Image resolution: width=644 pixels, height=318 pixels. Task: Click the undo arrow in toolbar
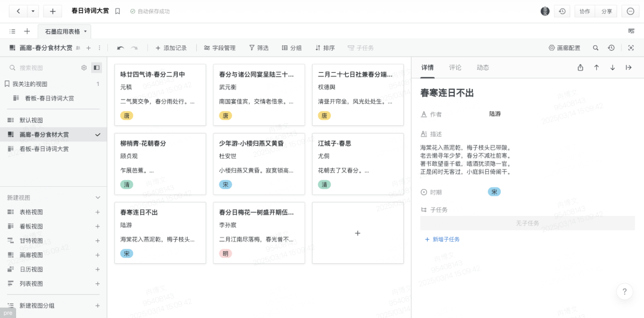(120, 48)
